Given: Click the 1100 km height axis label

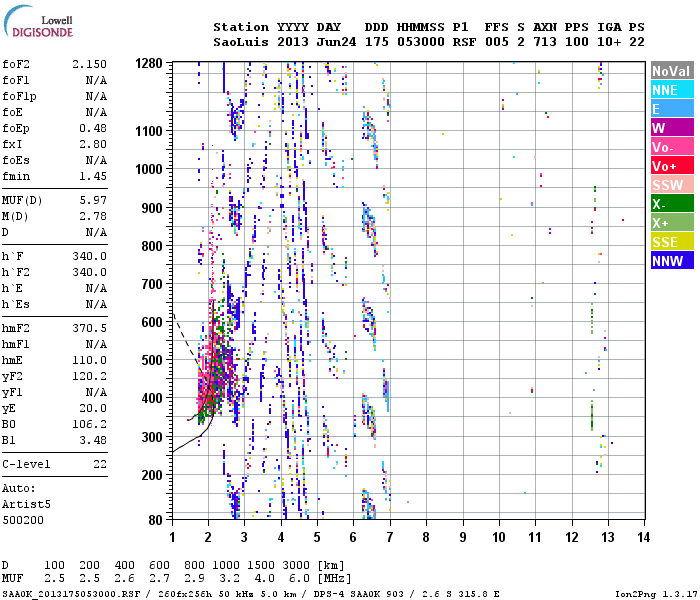Looking at the screenshot, I should pyautogui.click(x=149, y=131).
